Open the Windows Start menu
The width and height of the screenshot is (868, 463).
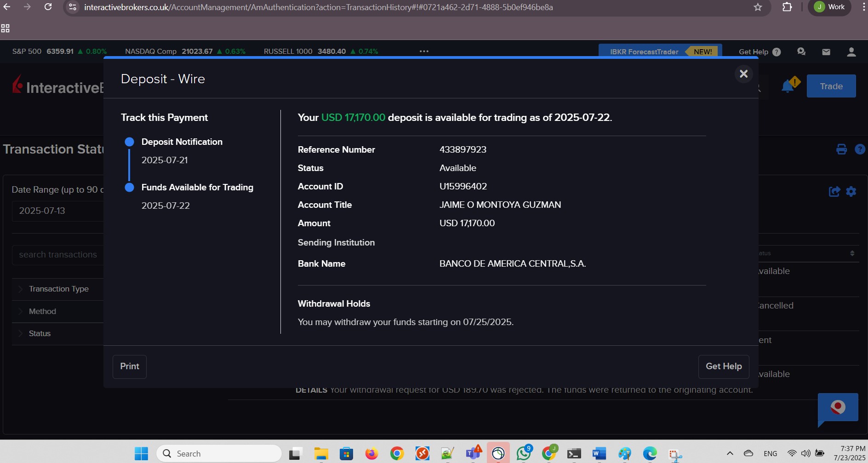(141, 454)
